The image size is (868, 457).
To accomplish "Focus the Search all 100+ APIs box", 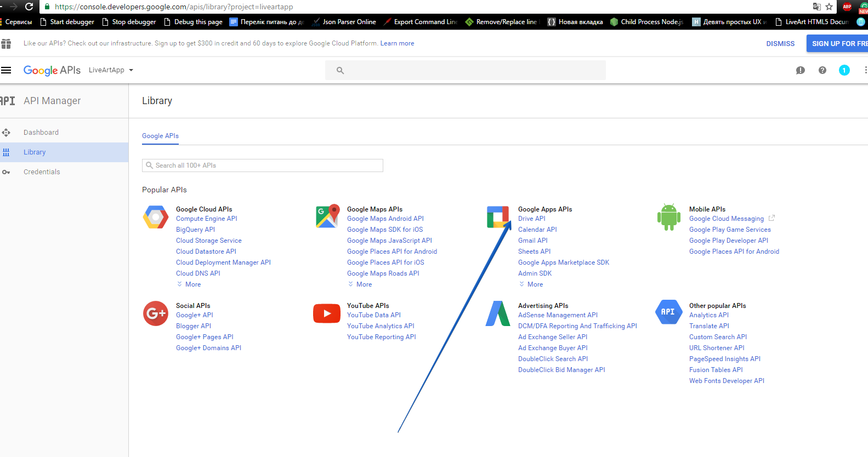I will coord(263,165).
